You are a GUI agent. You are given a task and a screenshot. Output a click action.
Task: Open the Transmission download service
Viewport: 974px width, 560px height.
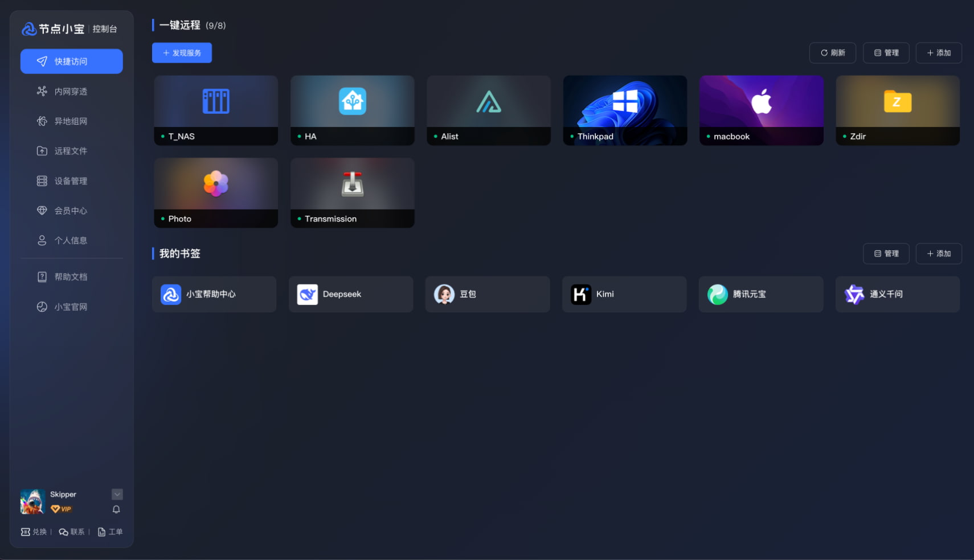(x=353, y=193)
